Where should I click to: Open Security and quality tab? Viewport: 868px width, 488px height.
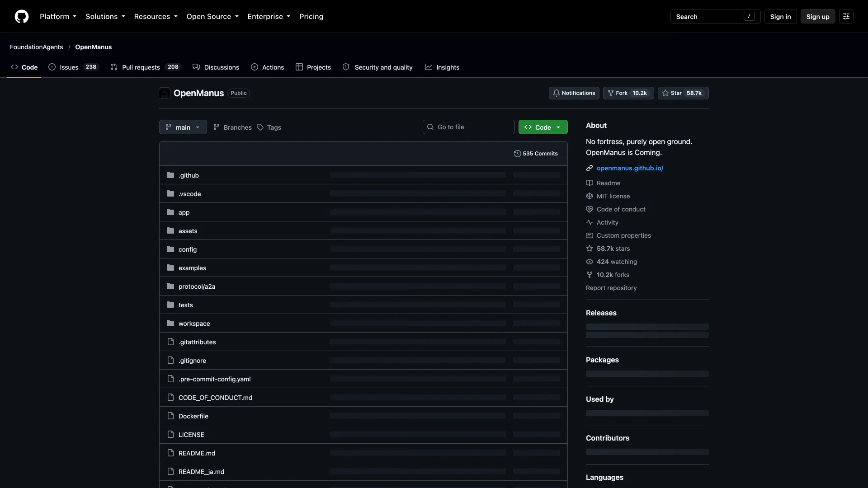click(x=377, y=67)
